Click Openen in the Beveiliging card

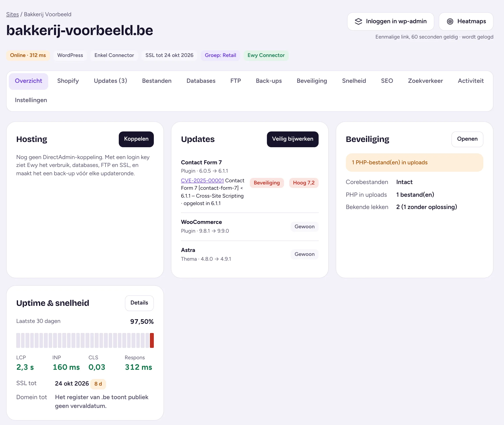(467, 139)
